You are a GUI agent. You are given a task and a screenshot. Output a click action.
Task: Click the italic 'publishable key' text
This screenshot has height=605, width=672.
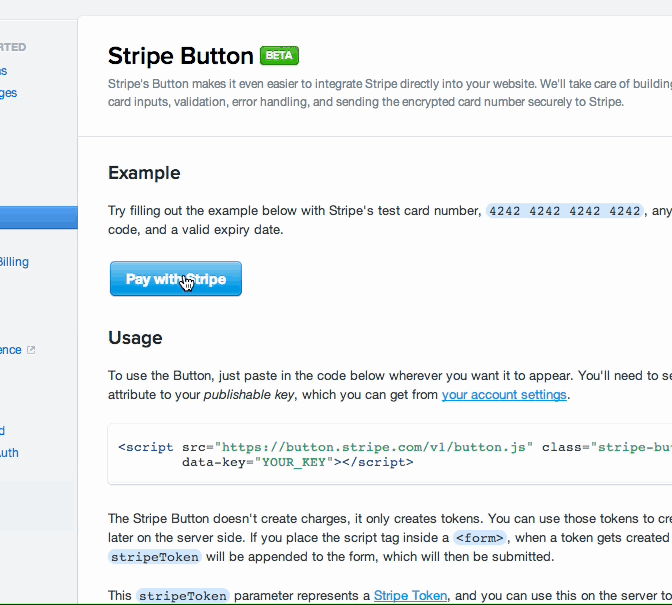[x=249, y=395]
